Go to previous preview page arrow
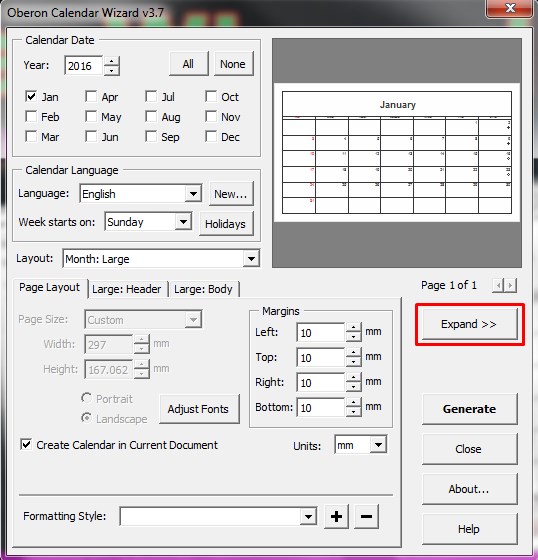 click(498, 285)
